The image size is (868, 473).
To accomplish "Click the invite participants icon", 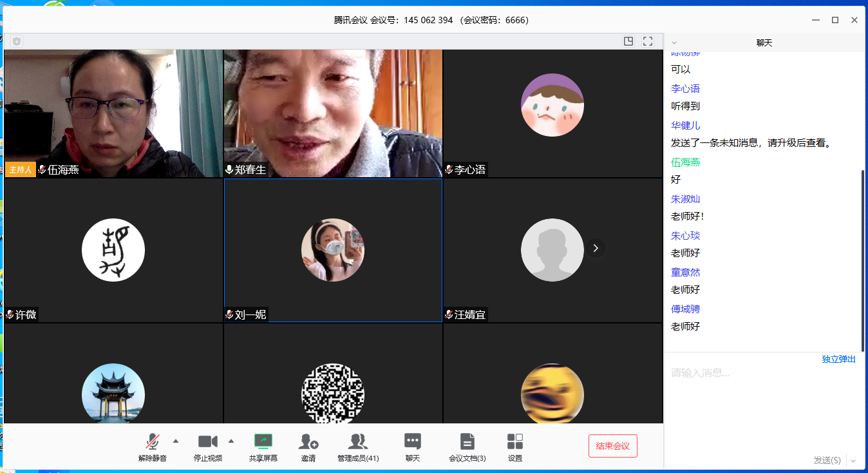I will coord(308,442).
